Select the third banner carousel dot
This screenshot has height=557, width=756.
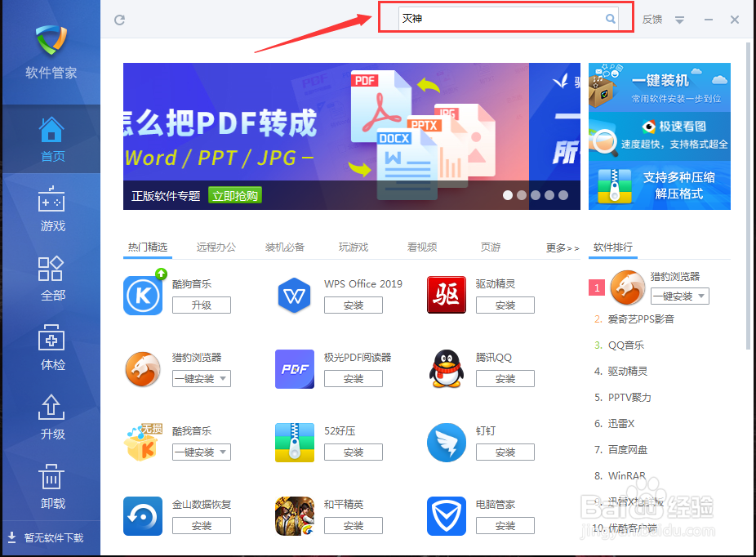point(536,195)
